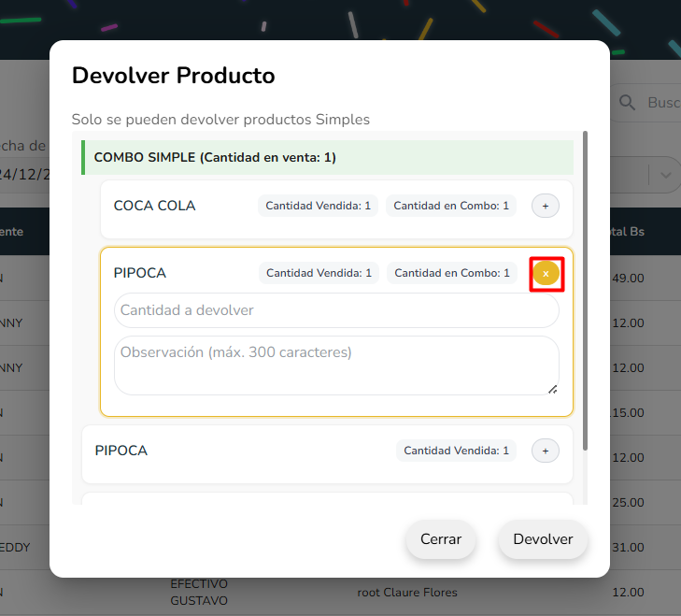Confirm with the Devolver button
This screenshot has height=616, width=681.
(x=543, y=539)
